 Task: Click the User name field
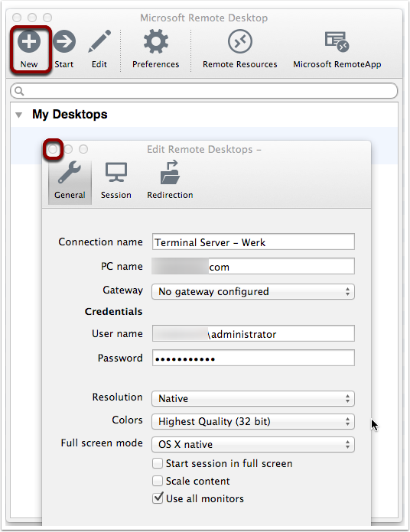click(253, 333)
